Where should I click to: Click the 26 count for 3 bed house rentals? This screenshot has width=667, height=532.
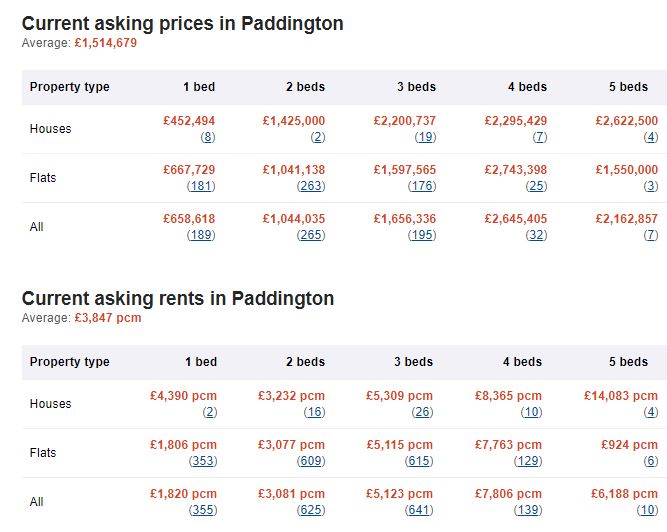click(422, 412)
